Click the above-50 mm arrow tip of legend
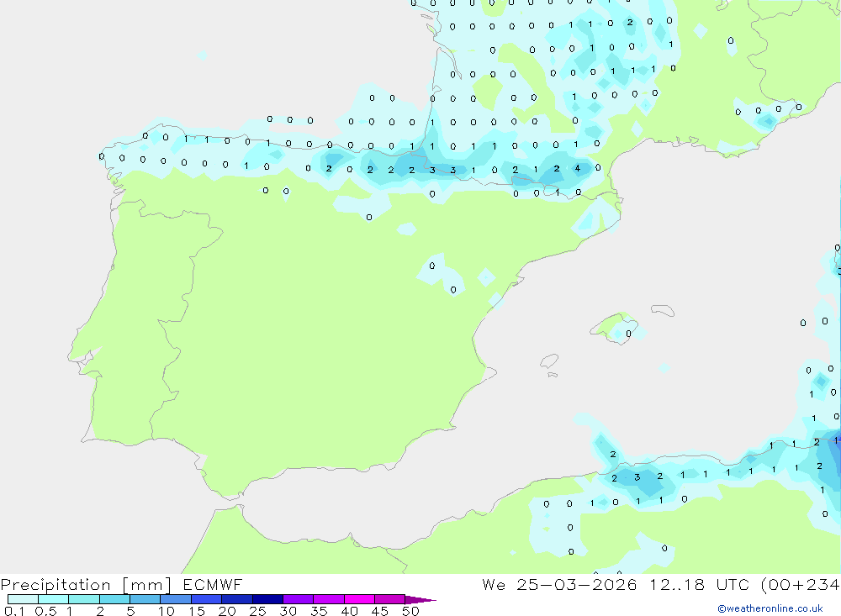This screenshot has width=841, height=616. pos(420,600)
